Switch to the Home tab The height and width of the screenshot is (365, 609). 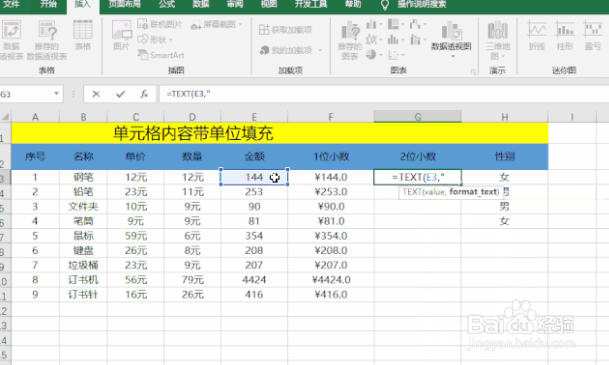point(49,4)
